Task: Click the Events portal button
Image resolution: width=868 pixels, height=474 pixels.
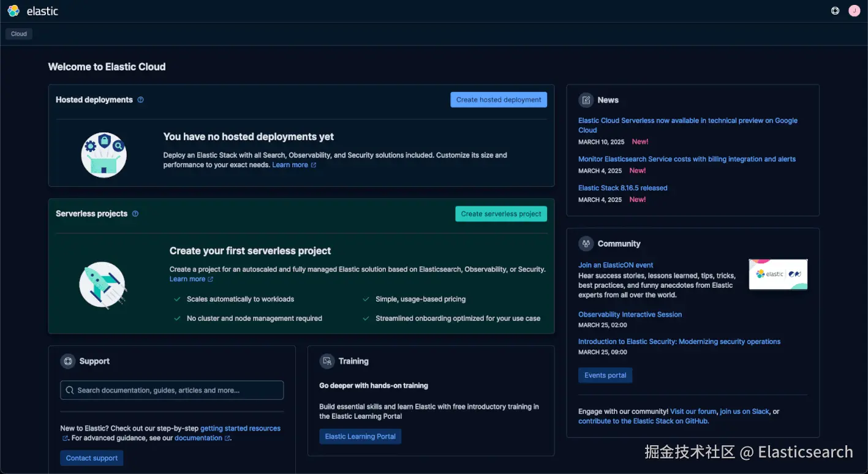Action: pyautogui.click(x=605, y=375)
